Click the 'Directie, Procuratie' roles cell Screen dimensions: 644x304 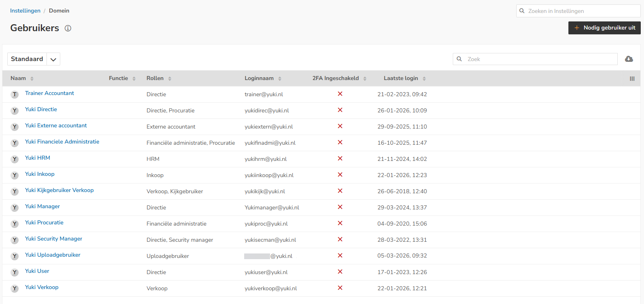pos(170,110)
